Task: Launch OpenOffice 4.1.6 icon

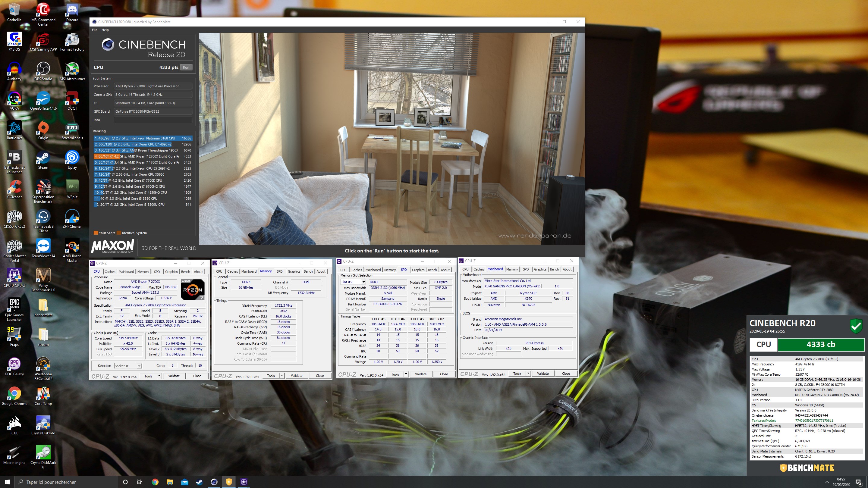Action: (x=43, y=101)
